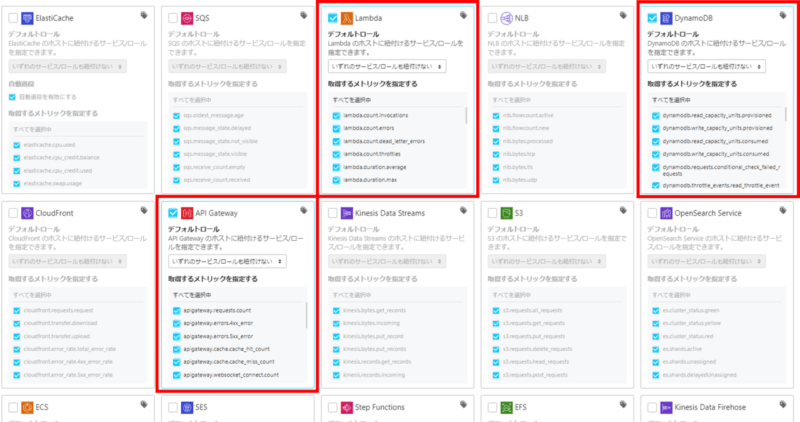Enable the ElastiCache integration checkbox
This screenshot has width=800, height=422.
13,18
